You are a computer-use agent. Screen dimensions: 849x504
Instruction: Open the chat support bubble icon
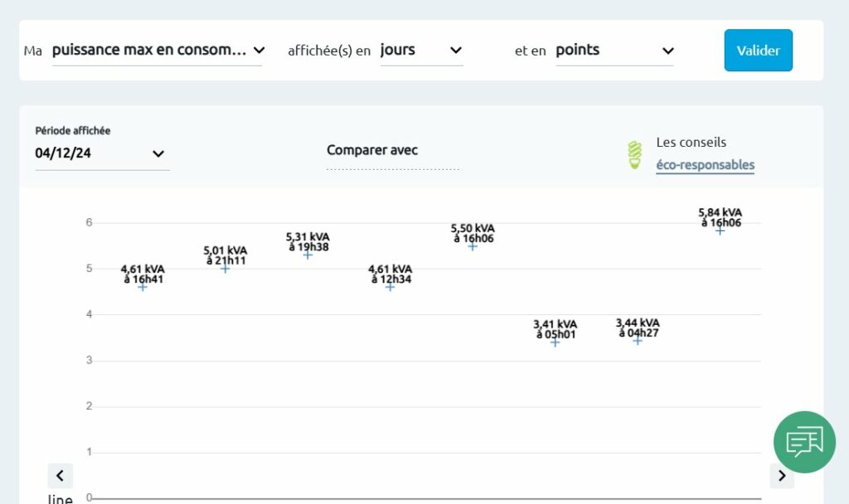tap(803, 442)
